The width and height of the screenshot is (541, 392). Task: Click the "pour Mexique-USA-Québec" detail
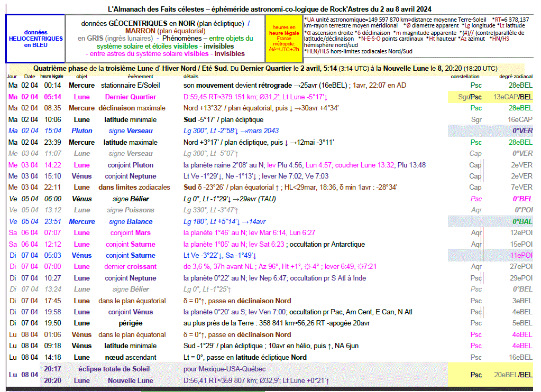[225, 369]
